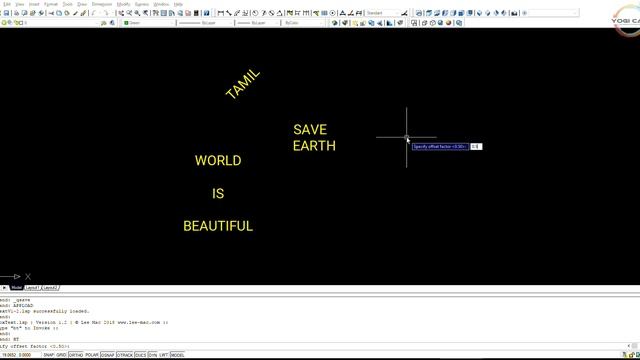Open the DesignCenter icon
640x360 pixels.
pos(164,13)
